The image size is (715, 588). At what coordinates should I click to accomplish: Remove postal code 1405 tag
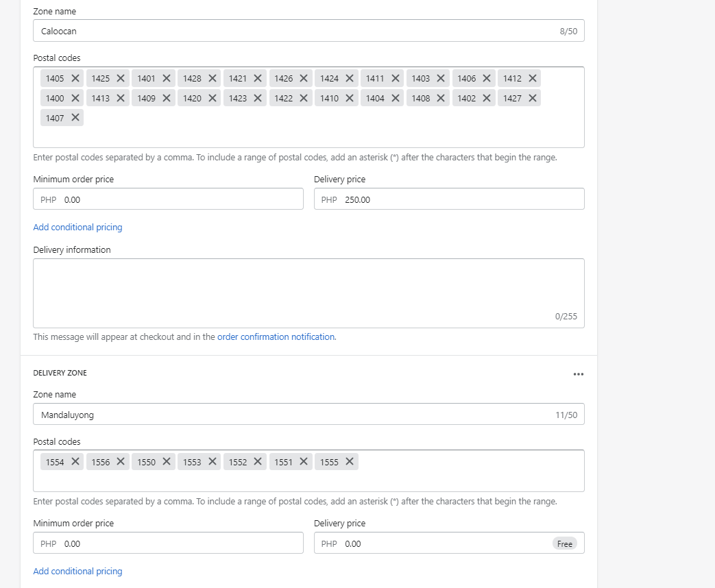coord(75,78)
